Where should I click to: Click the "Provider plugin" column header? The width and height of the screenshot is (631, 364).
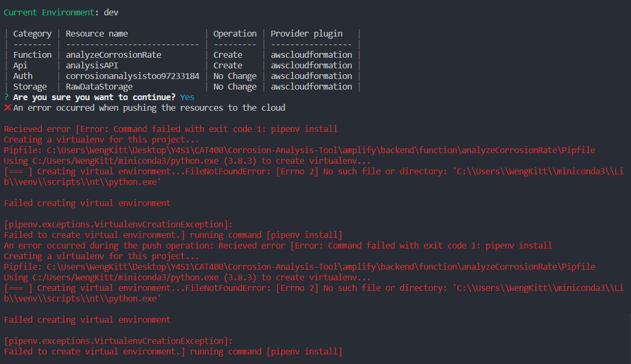point(306,34)
